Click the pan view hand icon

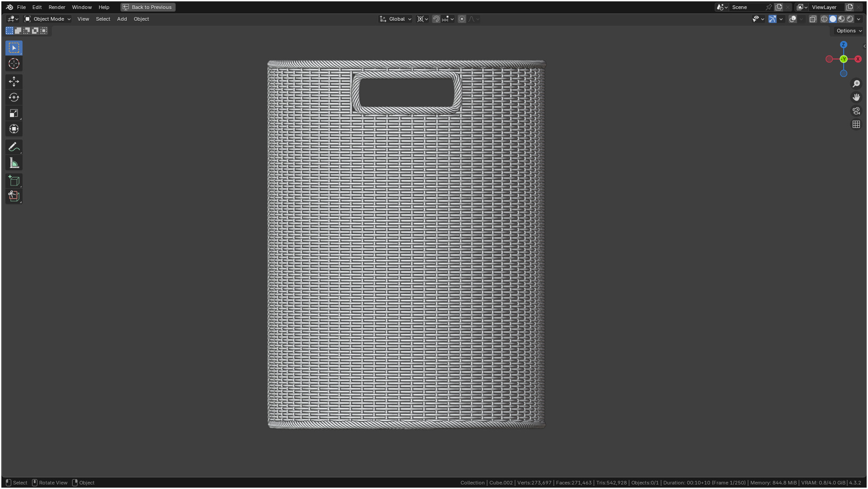pos(856,97)
